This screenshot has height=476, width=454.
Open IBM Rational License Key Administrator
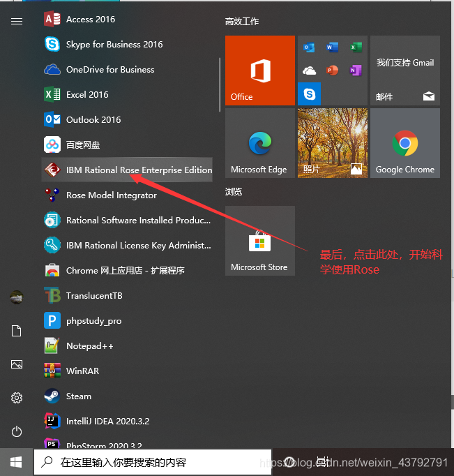point(127,245)
